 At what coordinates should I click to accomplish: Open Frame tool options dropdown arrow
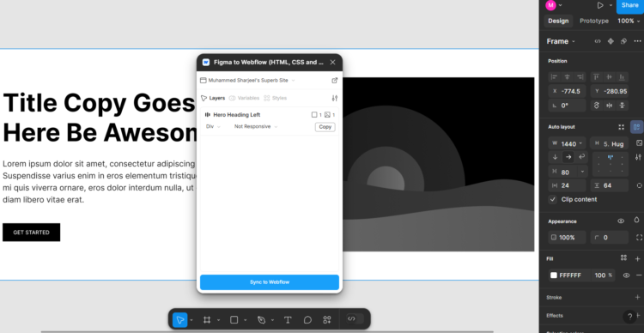point(218,320)
